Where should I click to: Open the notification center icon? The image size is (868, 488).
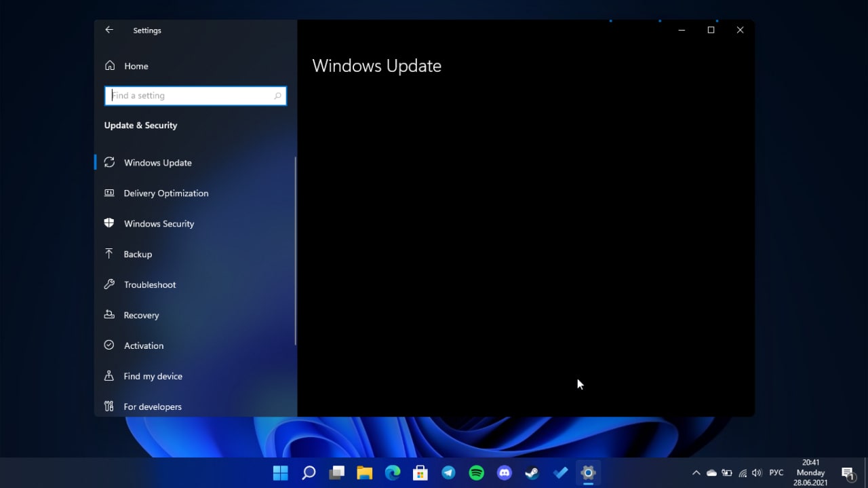click(x=848, y=473)
